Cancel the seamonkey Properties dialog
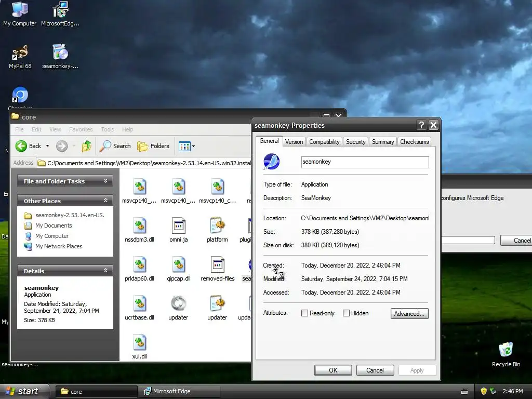 (x=375, y=370)
